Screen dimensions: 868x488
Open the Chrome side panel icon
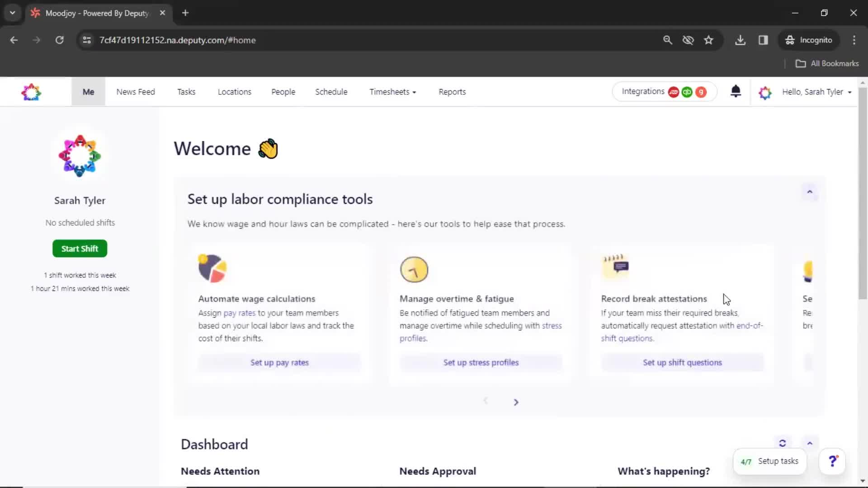pyautogui.click(x=763, y=40)
